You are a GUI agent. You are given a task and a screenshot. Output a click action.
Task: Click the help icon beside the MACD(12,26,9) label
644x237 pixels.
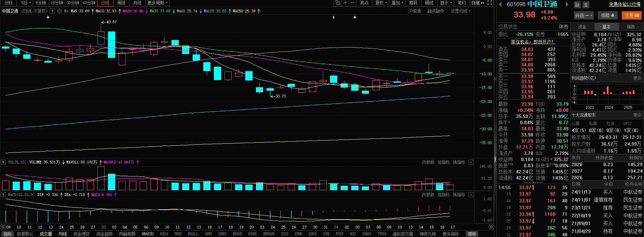[3, 195]
